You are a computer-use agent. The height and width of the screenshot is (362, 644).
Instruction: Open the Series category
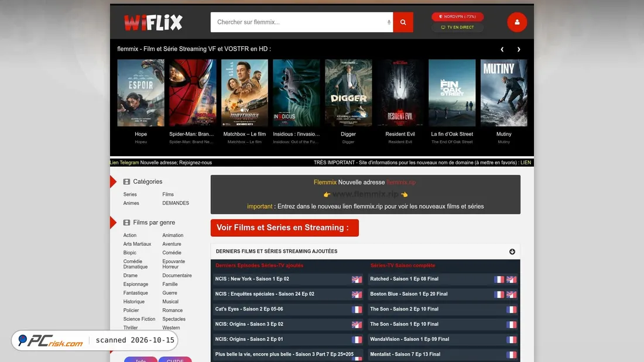[x=130, y=195]
